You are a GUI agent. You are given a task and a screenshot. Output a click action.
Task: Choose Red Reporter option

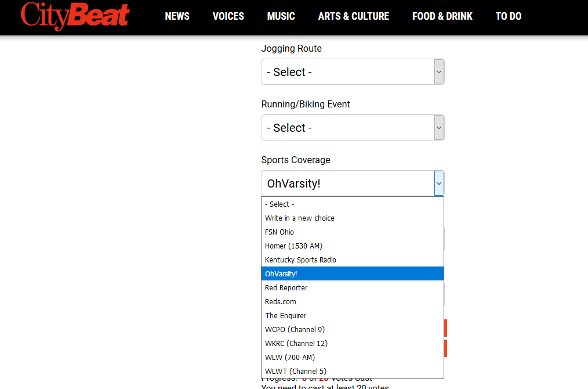[353, 287]
